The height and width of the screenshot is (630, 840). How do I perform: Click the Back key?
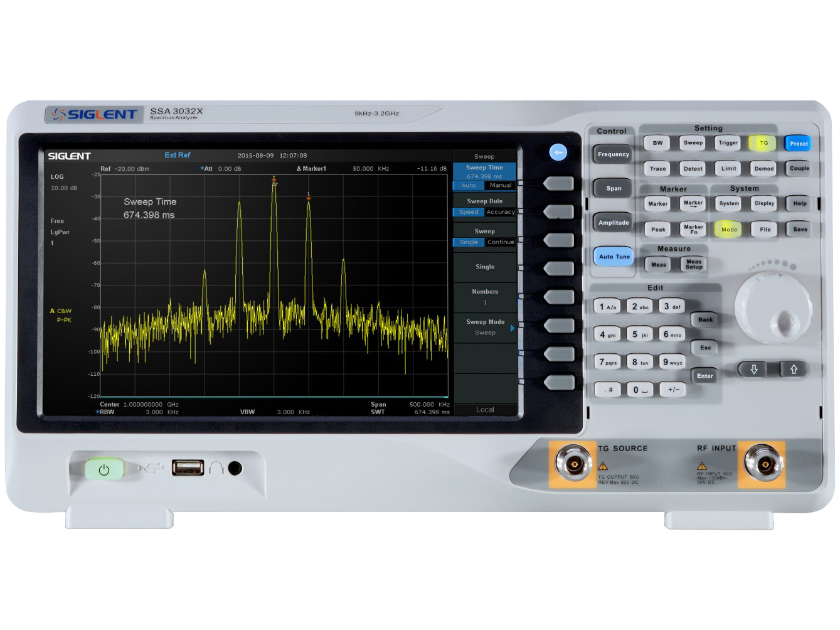click(x=705, y=320)
